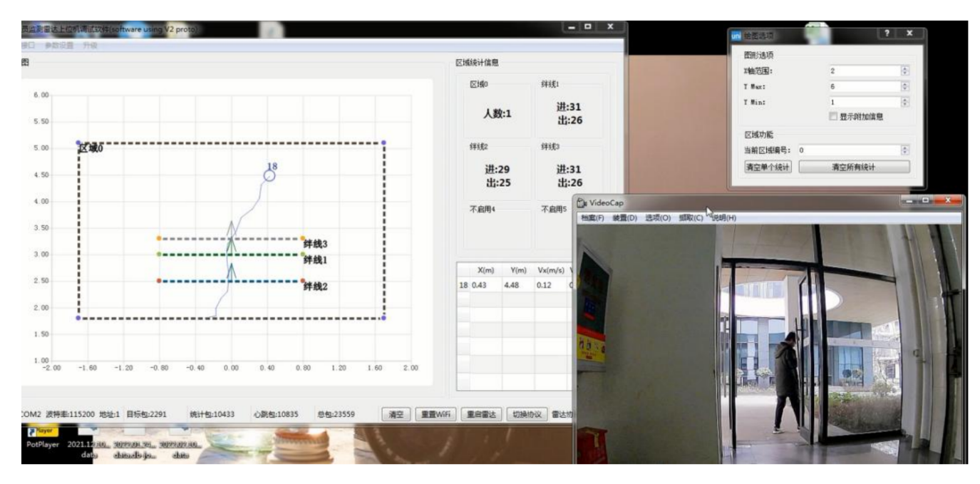Click the 当前区域编号 spinner arrows
Viewport: 980px width, 484px height.
(x=905, y=150)
